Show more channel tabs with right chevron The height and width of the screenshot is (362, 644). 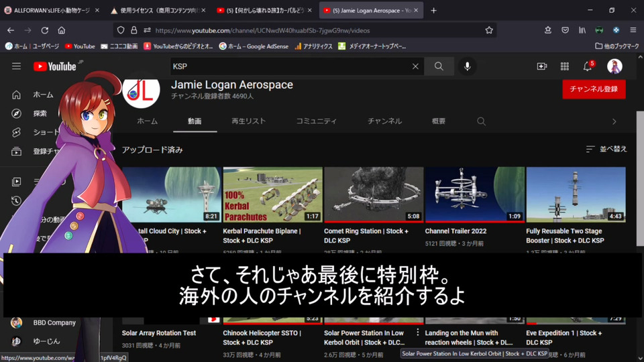(x=614, y=121)
